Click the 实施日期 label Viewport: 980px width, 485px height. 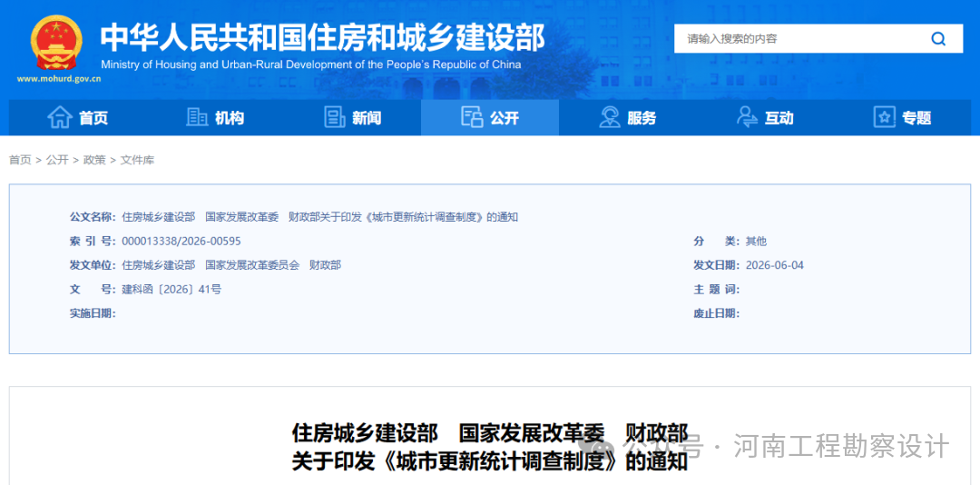[93, 313]
